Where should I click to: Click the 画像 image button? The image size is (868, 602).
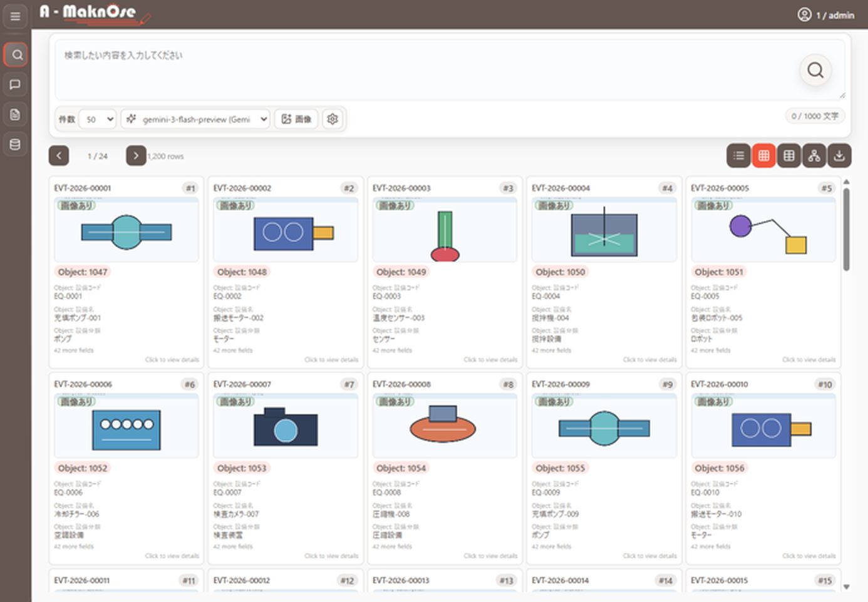pyautogui.click(x=296, y=119)
